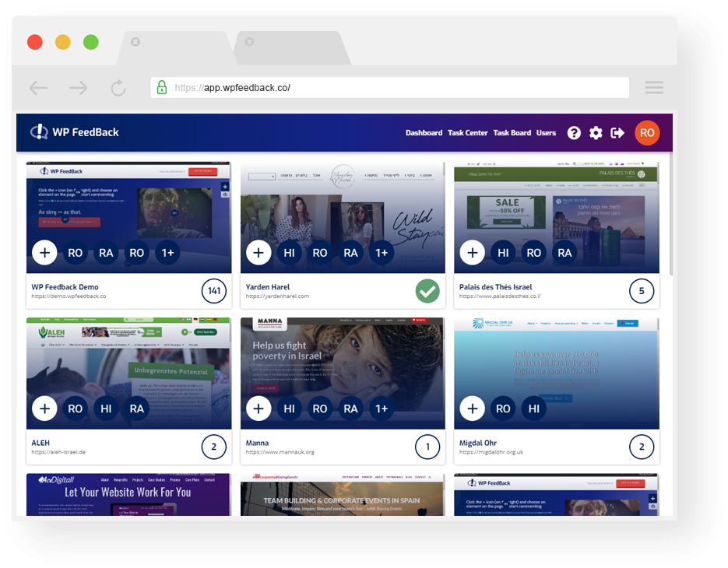The image size is (728, 568).
Task: Show more users on Manna card
Action: pos(382,408)
